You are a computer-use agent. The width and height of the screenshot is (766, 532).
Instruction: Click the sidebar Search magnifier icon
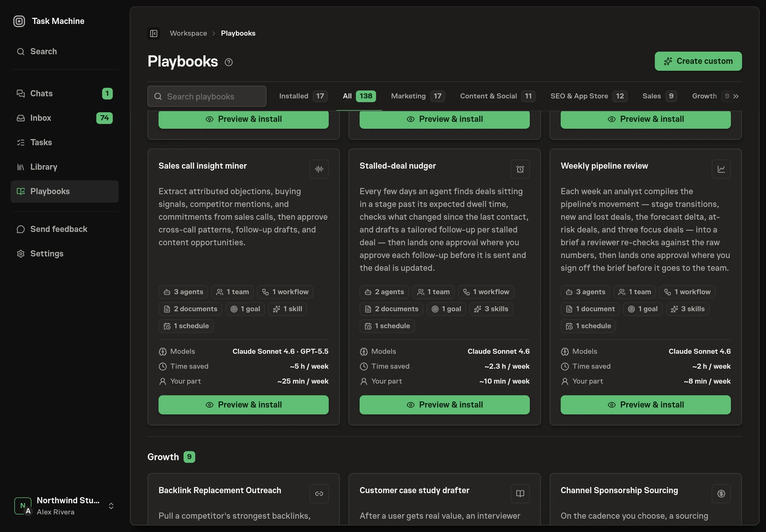click(21, 52)
